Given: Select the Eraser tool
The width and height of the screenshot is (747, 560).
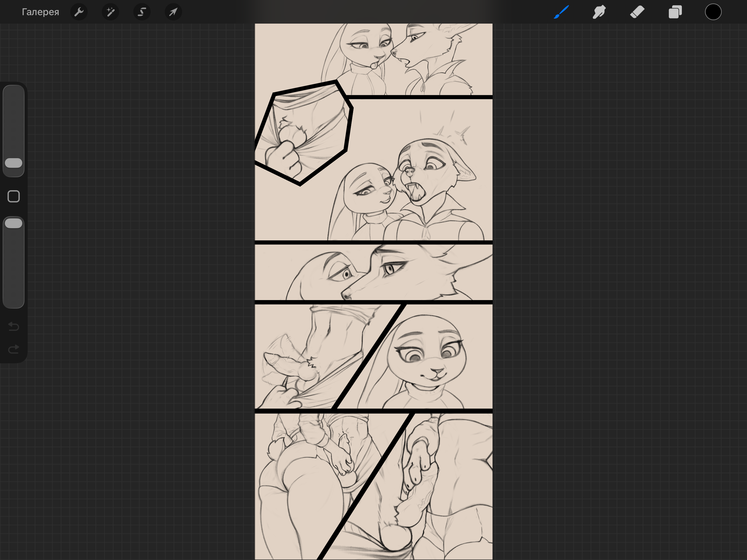Looking at the screenshot, I should coord(637,12).
